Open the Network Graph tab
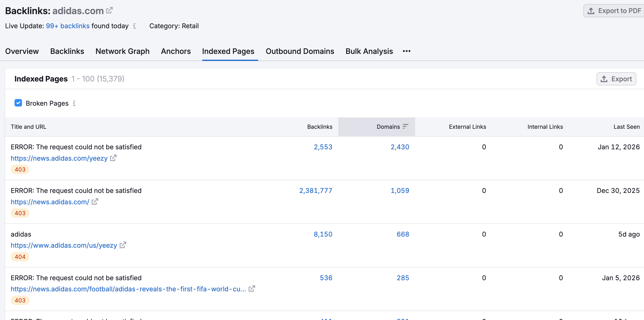 click(x=122, y=51)
